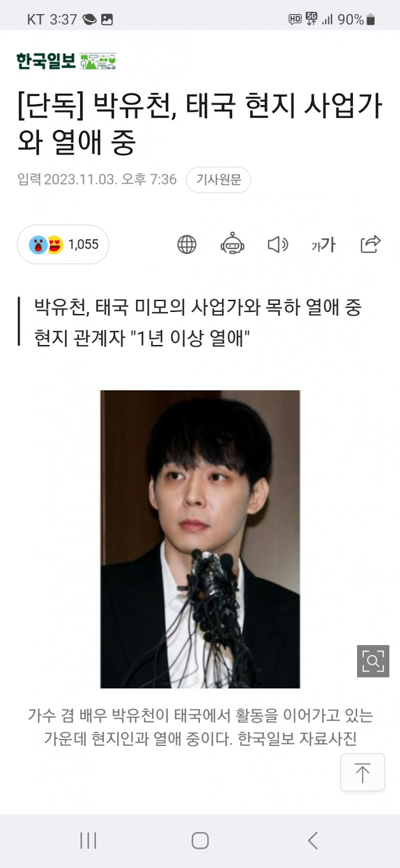Screen dimensions: 400x868
Task: Tap the chat notification icon in status bar
Action: tap(89, 20)
